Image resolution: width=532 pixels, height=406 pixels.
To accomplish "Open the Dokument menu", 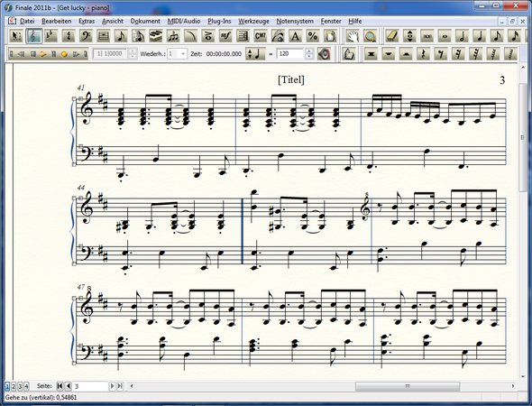I will click(145, 21).
